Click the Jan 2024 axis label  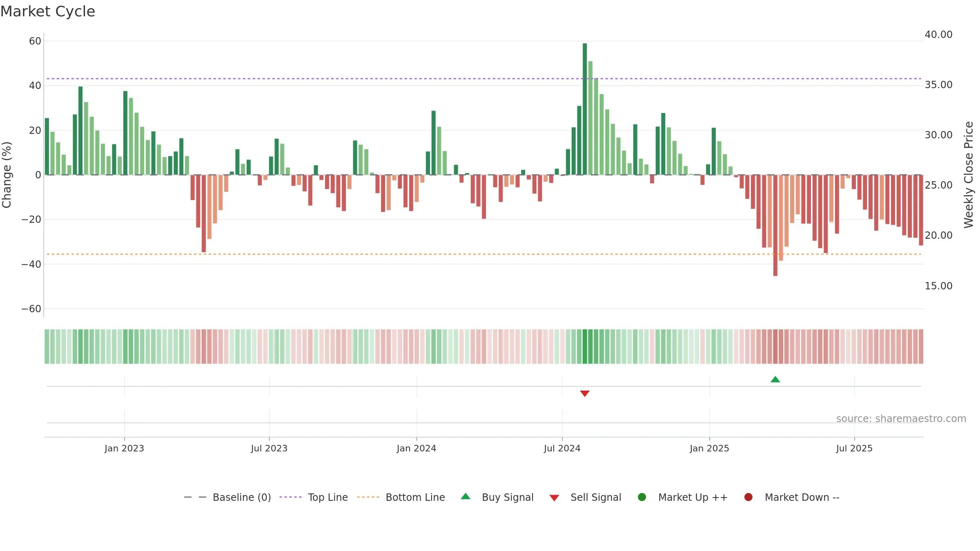coord(416,448)
